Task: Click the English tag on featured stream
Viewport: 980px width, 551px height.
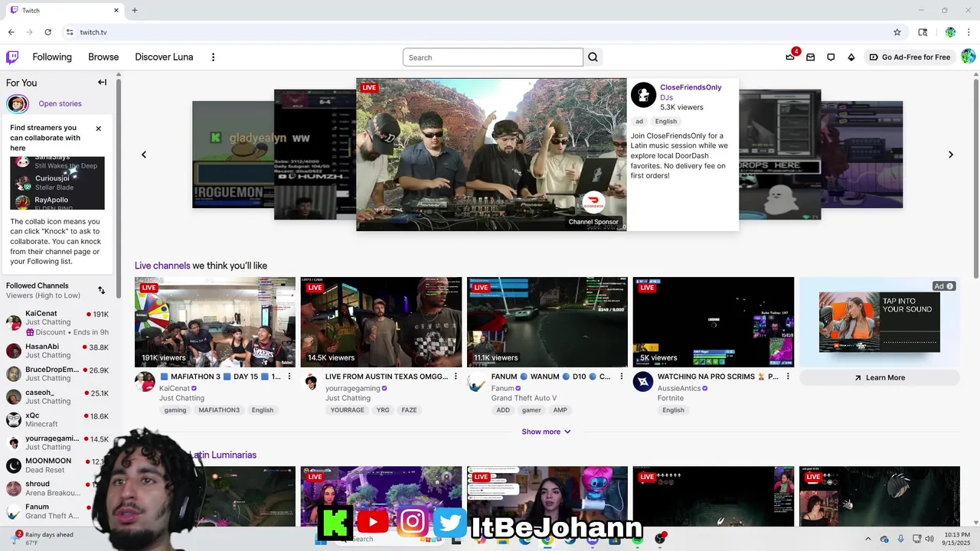Action: (x=665, y=121)
